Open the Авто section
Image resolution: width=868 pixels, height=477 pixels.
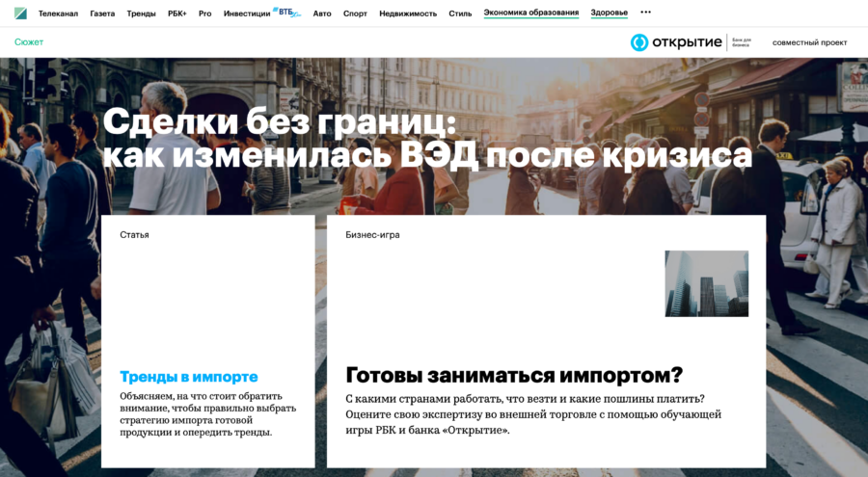322,13
